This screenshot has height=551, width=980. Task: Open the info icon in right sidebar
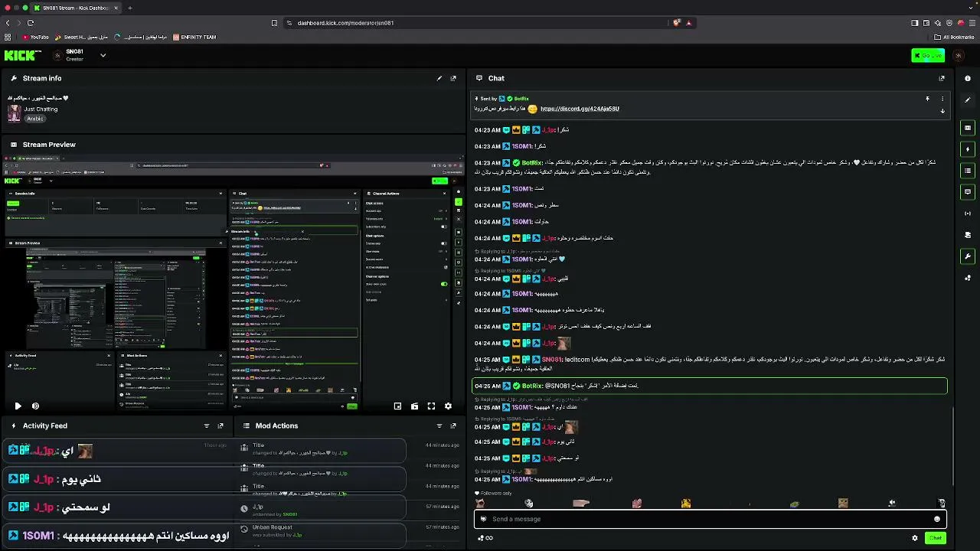[x=968, y=78]
